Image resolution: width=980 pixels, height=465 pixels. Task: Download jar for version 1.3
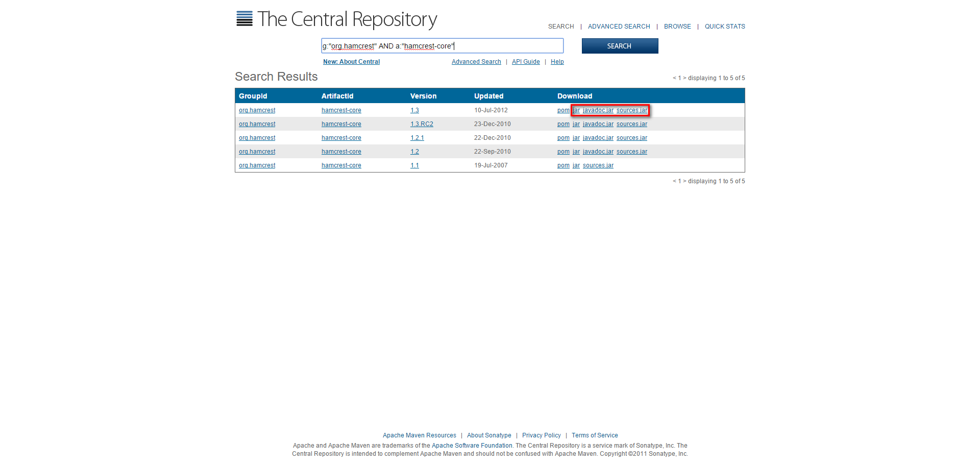[576, 110]
